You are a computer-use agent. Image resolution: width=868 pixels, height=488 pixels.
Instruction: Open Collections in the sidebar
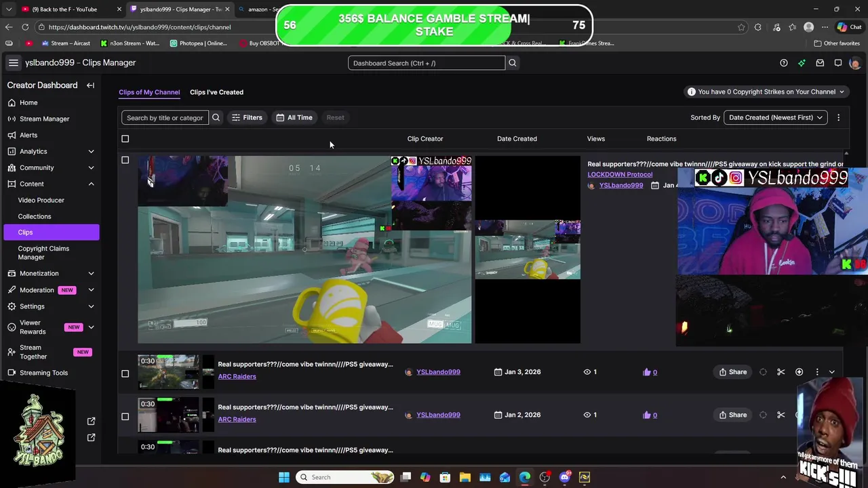[35, 216]
